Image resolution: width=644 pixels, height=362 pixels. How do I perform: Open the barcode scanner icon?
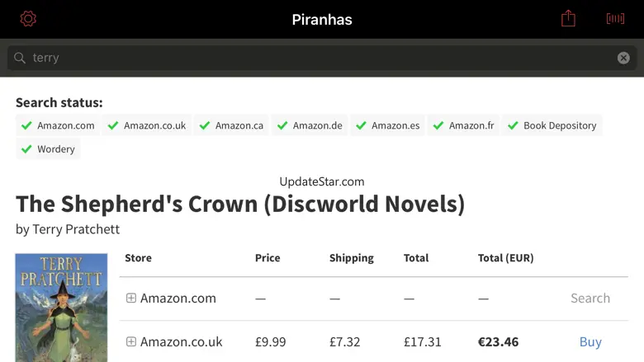click(x=615, y=19)
